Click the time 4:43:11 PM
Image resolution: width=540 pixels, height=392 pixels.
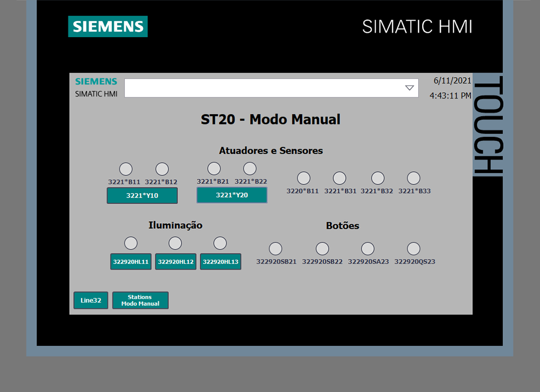[451, 95]
